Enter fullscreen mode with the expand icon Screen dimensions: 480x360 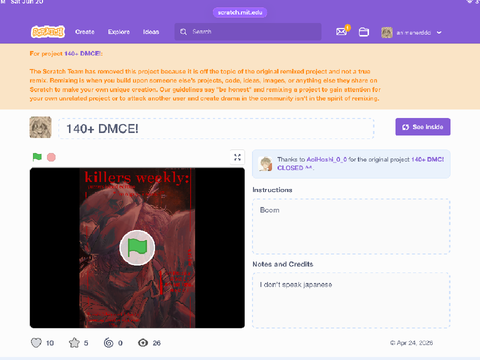click(237, 157)
